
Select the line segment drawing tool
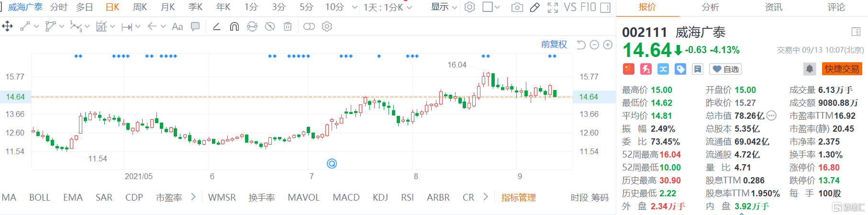(x=25, y=26)
